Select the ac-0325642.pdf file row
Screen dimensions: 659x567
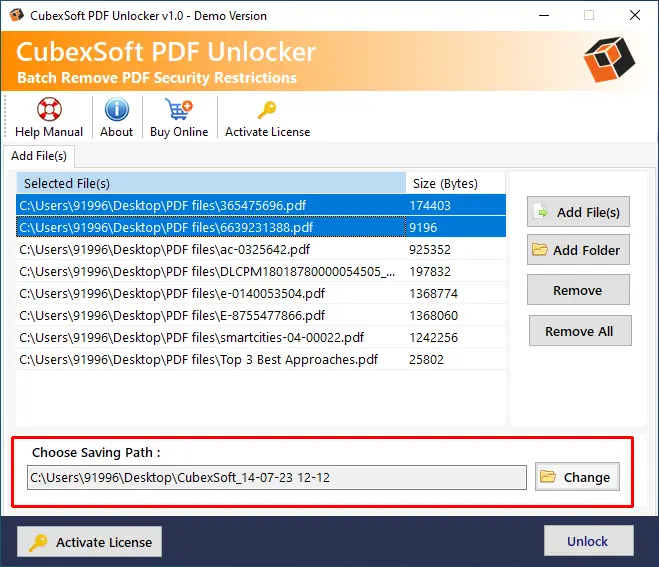(x=210, y=249)
